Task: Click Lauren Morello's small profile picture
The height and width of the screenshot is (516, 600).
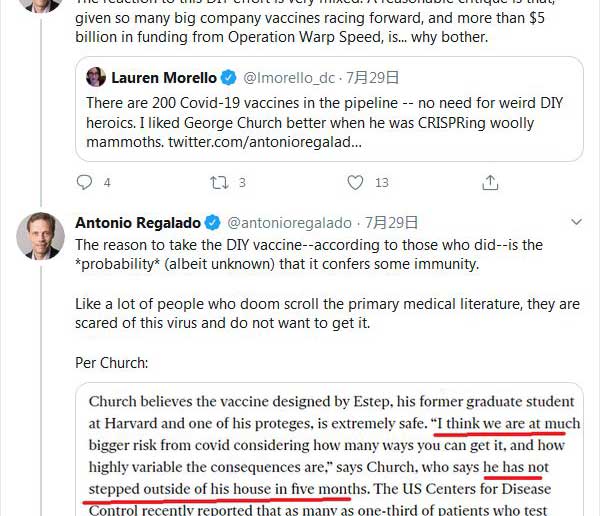Action: pos(96,77)
